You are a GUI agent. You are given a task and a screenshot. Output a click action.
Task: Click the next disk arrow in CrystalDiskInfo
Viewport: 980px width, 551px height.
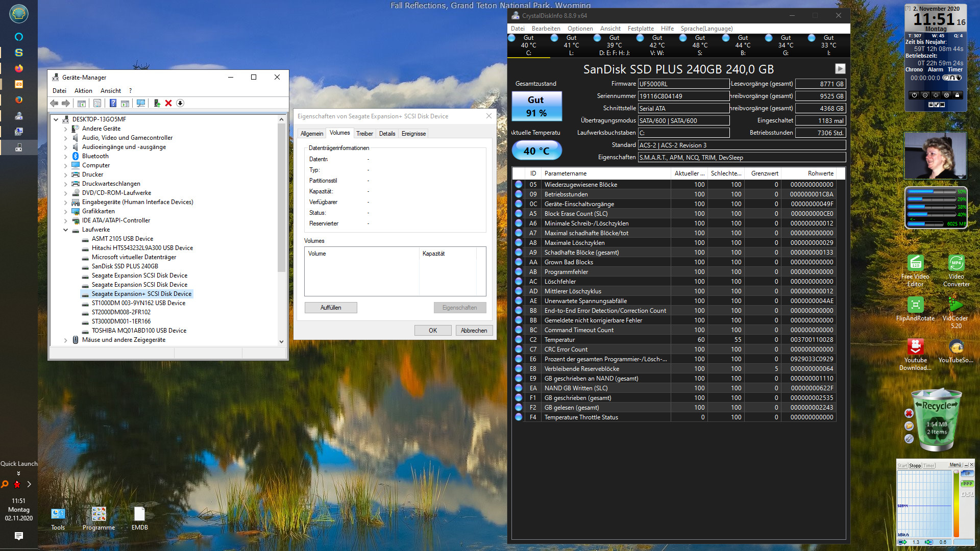[x=840, y=69]
